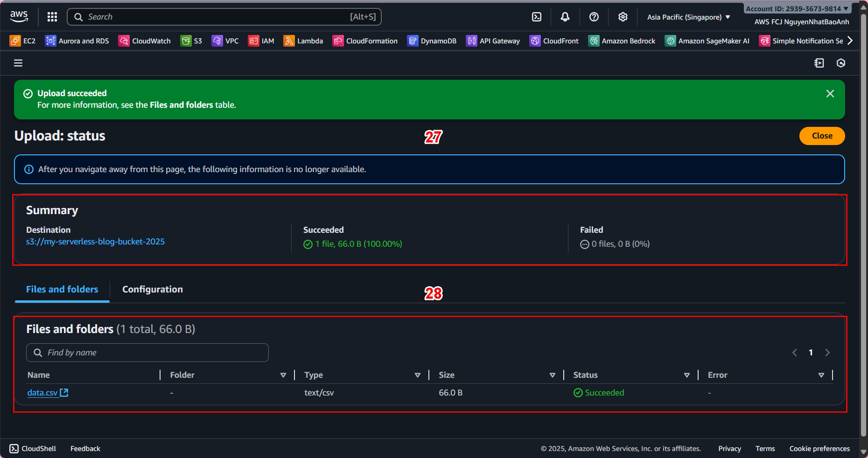Open data.csv in a new tab

pos(48,393)
